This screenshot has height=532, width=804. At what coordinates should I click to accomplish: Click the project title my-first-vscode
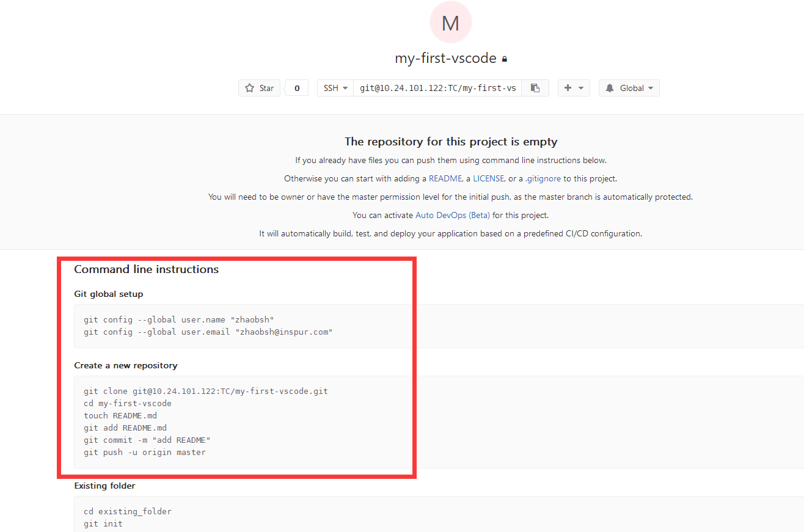pos(446,57)
